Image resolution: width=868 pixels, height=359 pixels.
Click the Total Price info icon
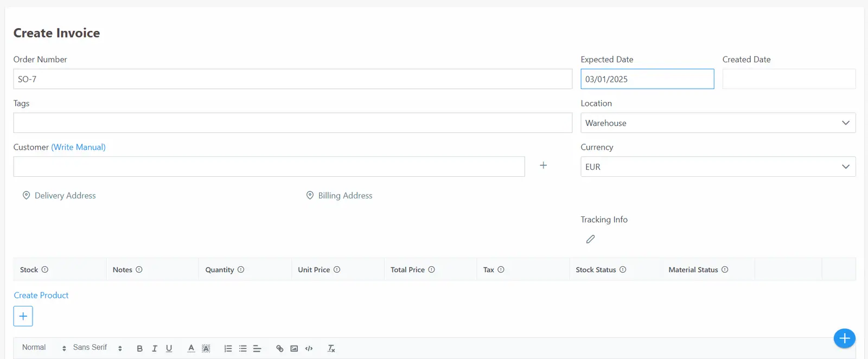click(431, 270)
